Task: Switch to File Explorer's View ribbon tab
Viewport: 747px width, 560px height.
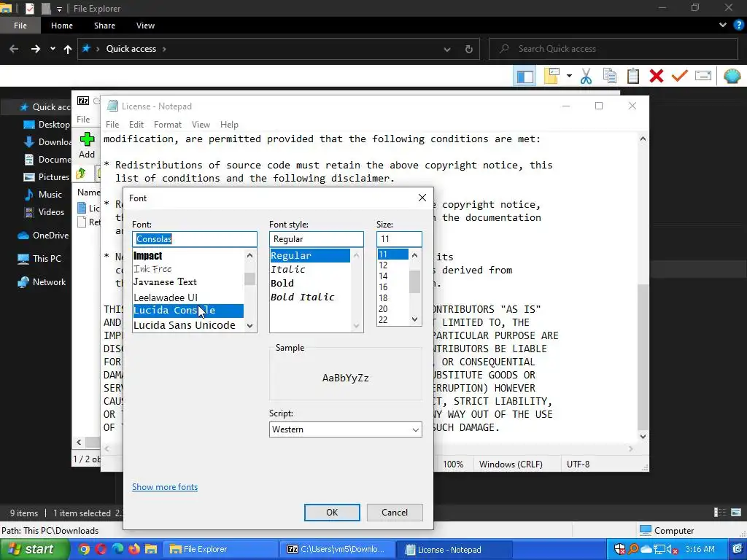Action: (145, 26)
